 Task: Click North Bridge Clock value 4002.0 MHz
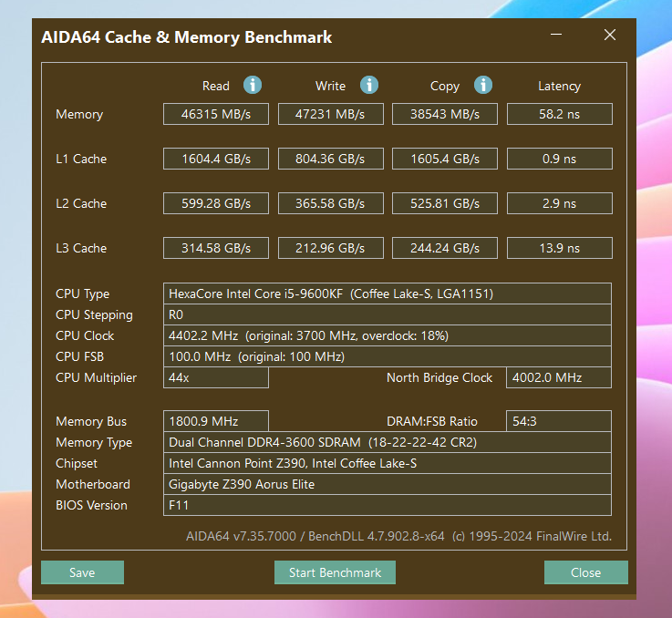[559, 377]
